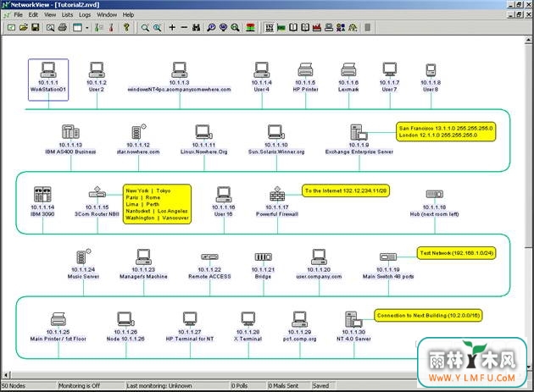This screenshot has height=392, width=534.
Task: Click the printer-type toolbar icon
Action: click(329, 28)
